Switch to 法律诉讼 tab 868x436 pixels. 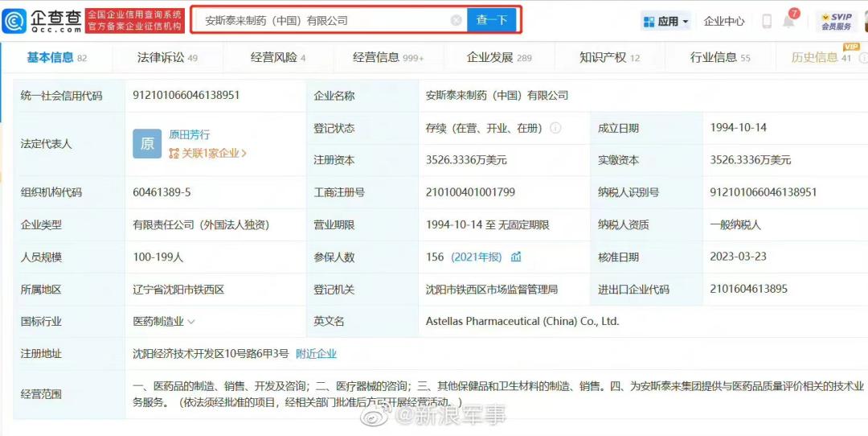tap(167, 57)
